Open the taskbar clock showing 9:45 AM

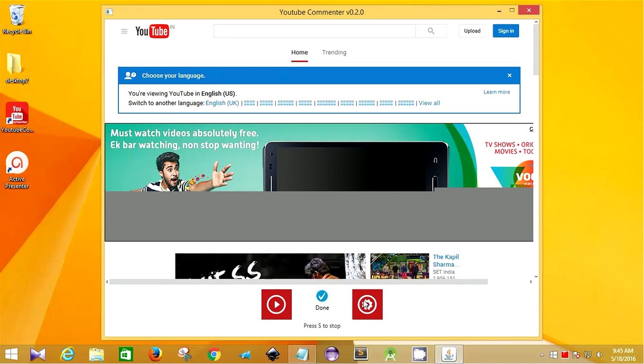623,354
